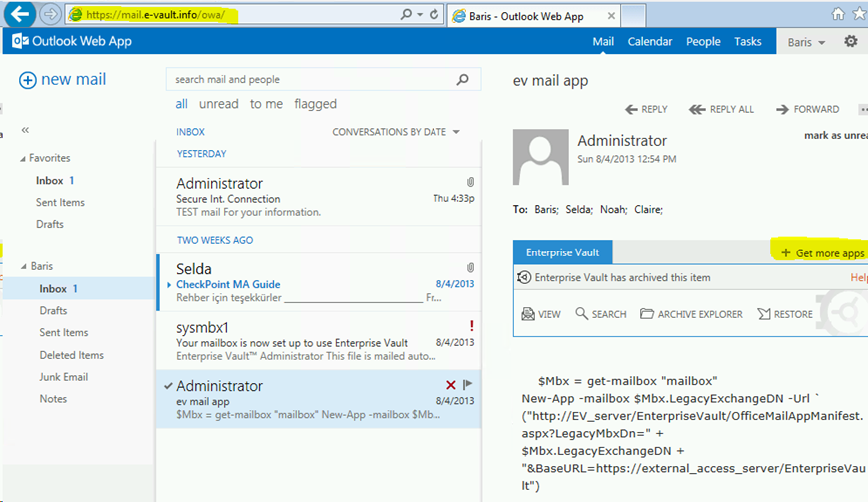Click the search mail magnifier icon
The width and height of the screenshot is (868, 502).
pos(463,80)
